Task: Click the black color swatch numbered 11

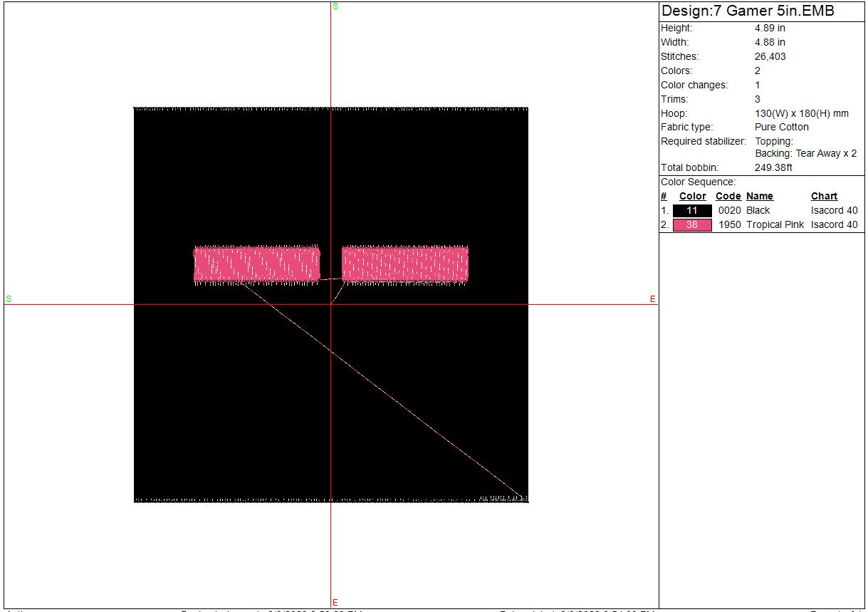Action: pyautogui.click(x=691, y=211)
